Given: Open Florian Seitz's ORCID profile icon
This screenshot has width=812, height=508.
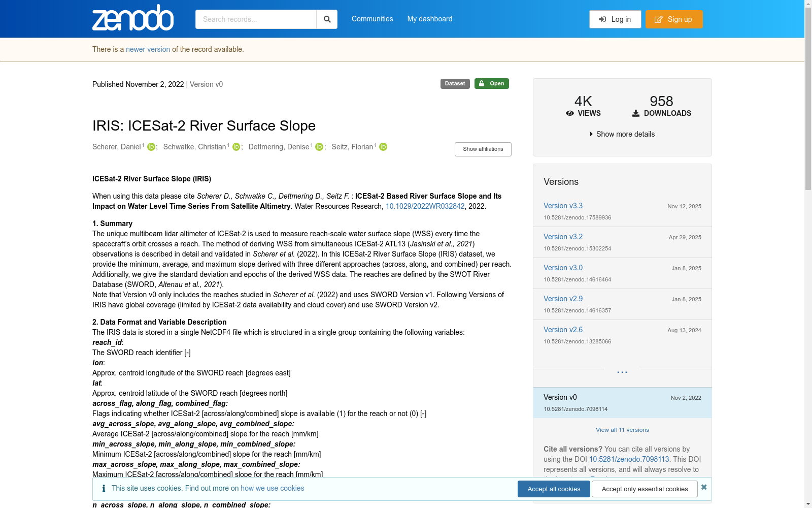Looking at the screenshot, I should pyautogui.click(x=383, y=147).
